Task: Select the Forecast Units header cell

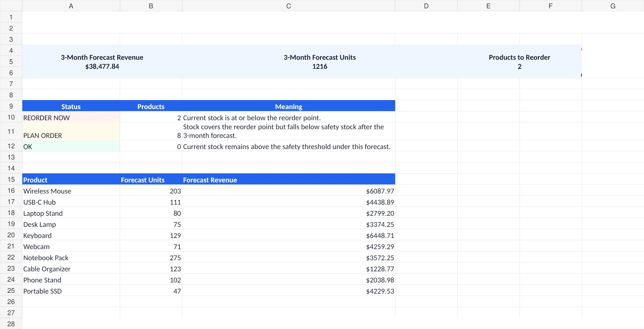Action: [151, 179]
